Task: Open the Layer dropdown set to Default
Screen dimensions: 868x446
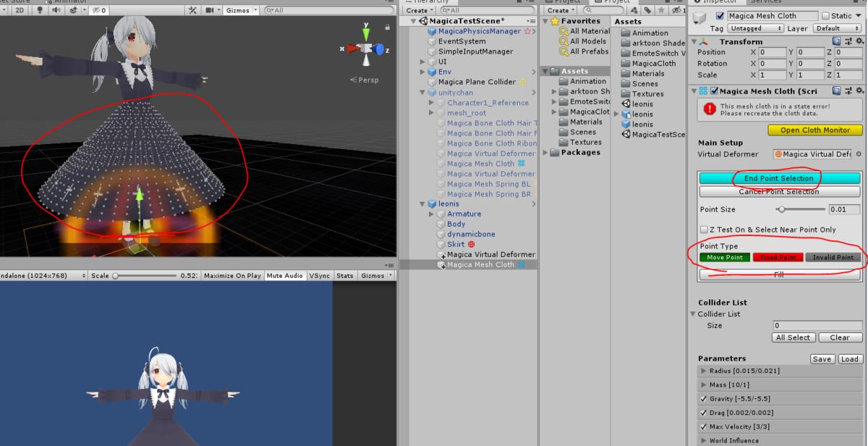Action: [x=837, y=28]
